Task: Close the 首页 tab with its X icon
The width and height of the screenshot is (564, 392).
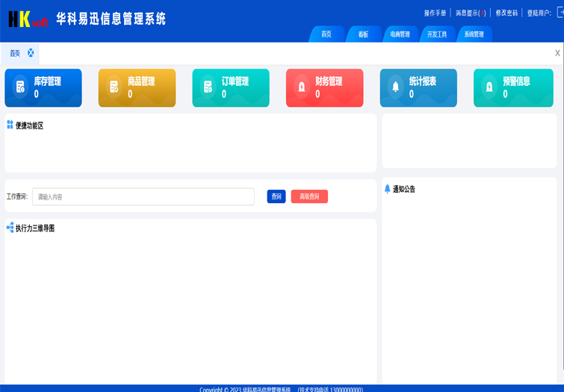Action: click(31, 53)
